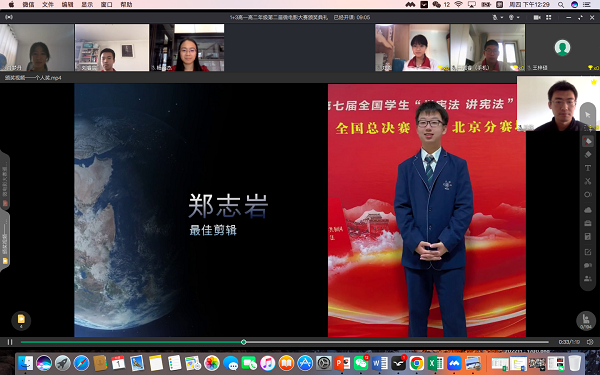The height and width of the screenshot is (375, 600).
Task: Open the toolbox icon in side toolbar
Action: (588, 223)
